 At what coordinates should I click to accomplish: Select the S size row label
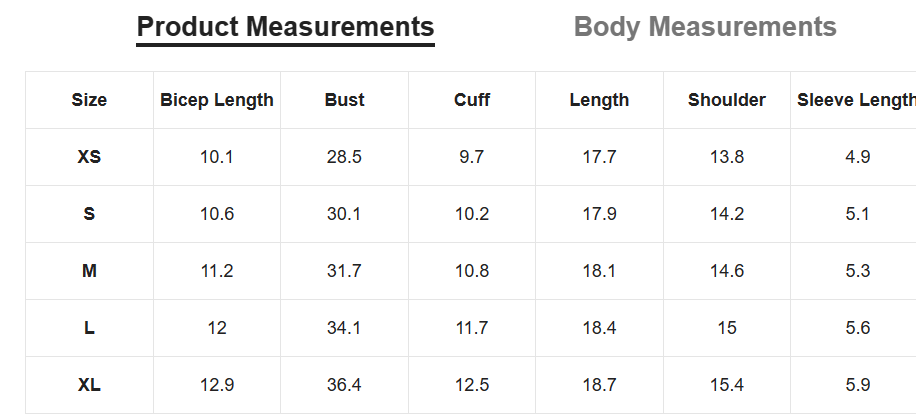[89, 214]
